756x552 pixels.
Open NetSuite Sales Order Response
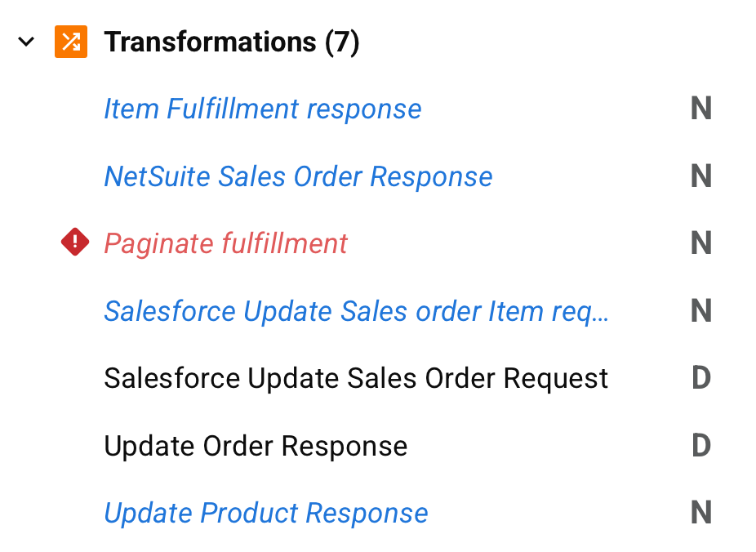tap(298, 176)
